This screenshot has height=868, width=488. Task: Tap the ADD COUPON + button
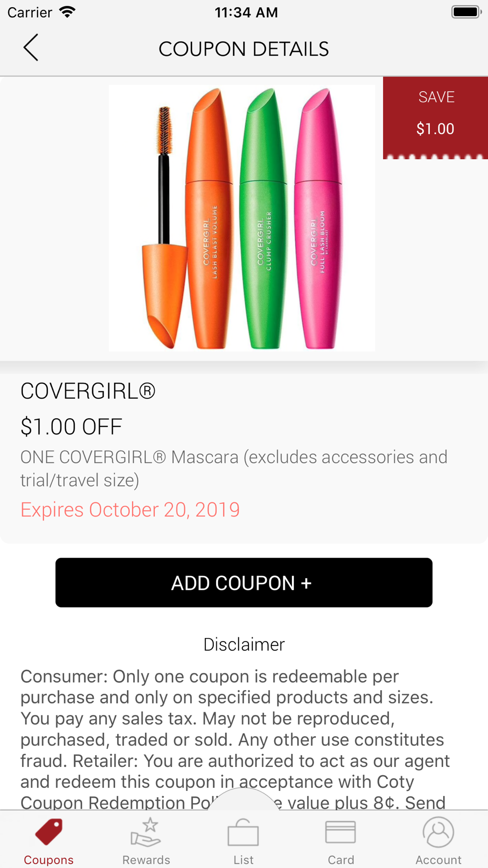coord(244,582)
